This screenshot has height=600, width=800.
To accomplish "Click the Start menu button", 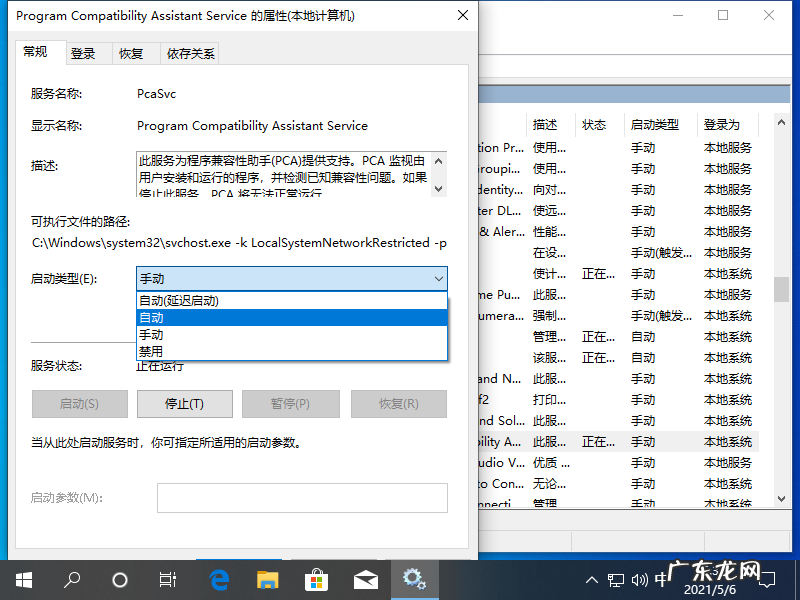I will [23, 579].
